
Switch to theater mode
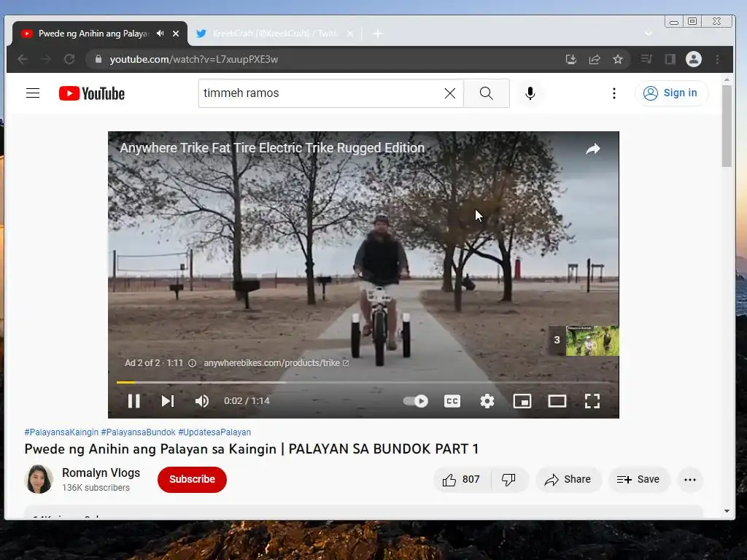tap(557, 401)
